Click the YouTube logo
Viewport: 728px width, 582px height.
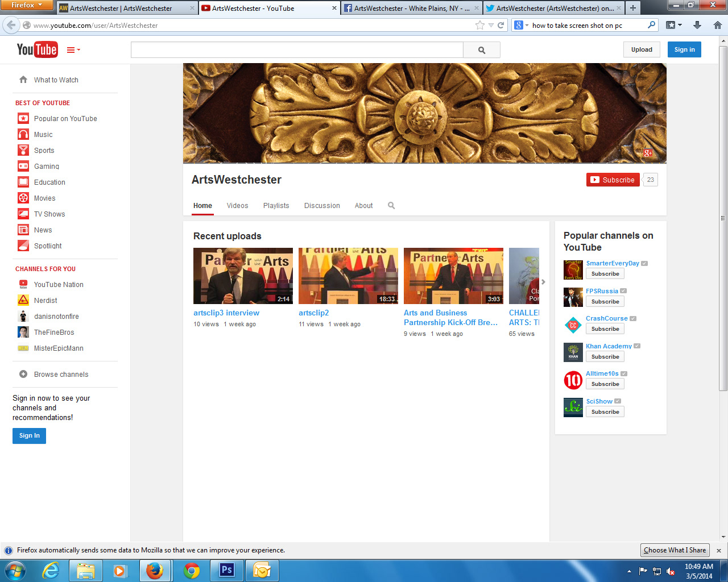37,49
